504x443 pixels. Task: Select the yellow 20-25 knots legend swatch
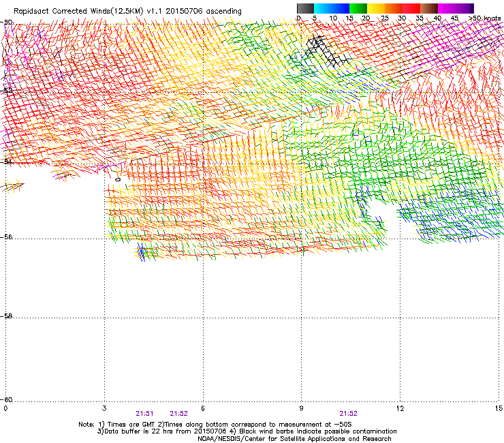click(x=376, y=8)
